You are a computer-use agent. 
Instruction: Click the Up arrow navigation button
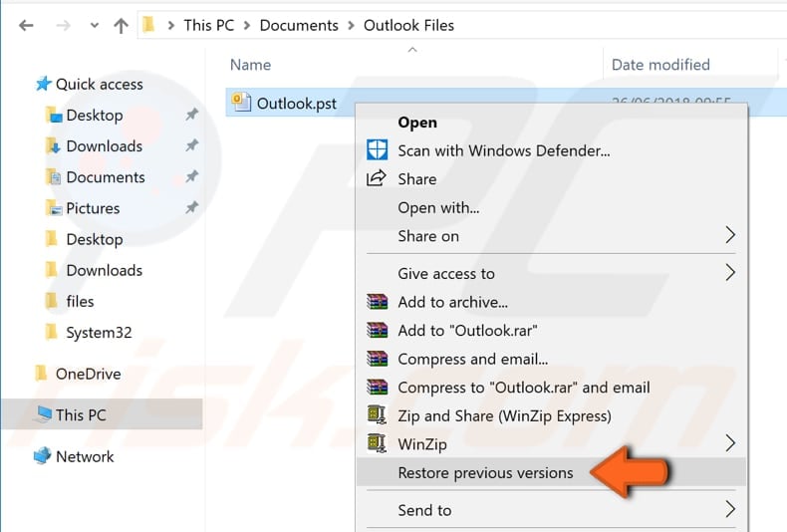121,26
